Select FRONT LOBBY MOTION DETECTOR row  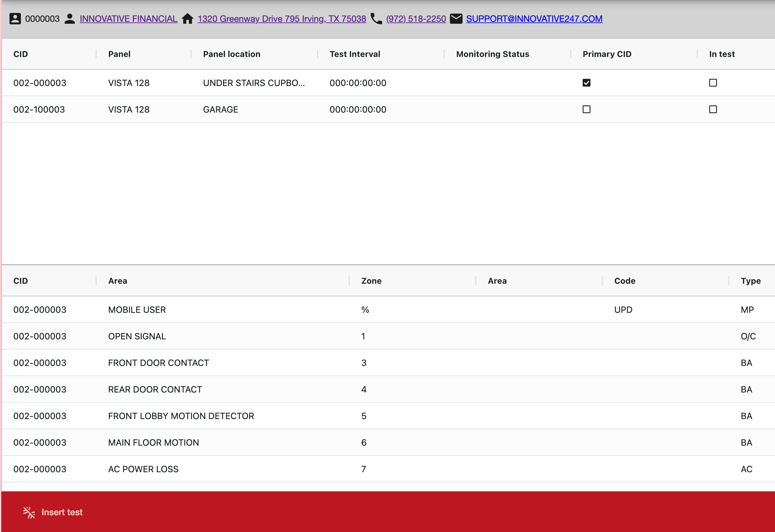[x=388, y=416]
